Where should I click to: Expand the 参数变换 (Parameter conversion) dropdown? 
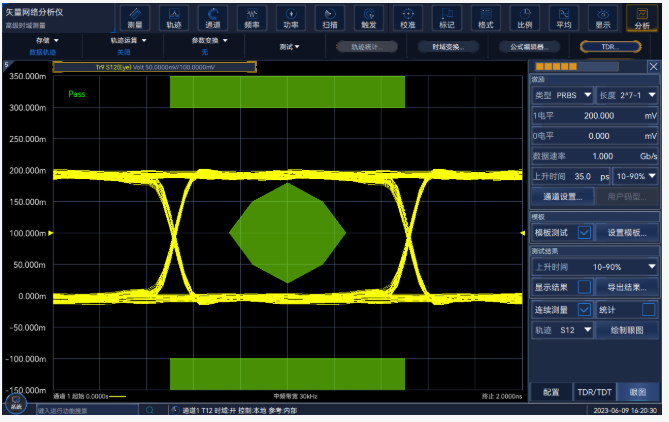coord(209,41)
